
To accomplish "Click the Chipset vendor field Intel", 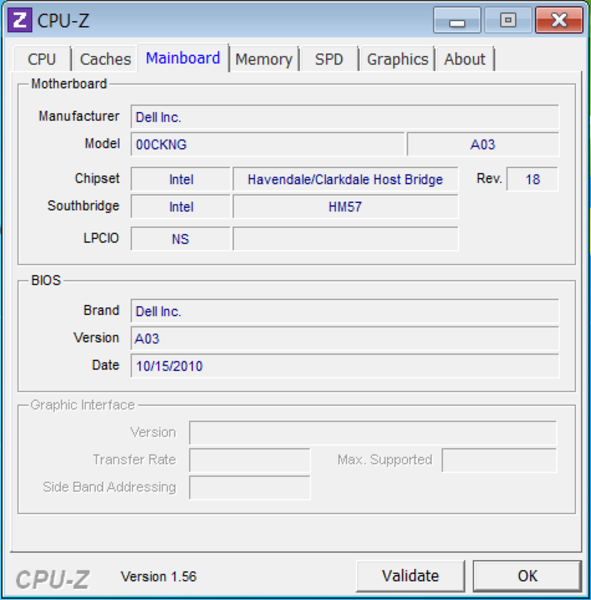I will point(181,179).
